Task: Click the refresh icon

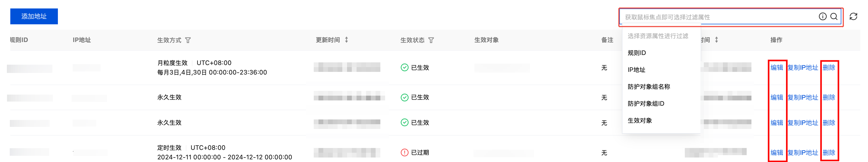Action: (x=853, y=16)
